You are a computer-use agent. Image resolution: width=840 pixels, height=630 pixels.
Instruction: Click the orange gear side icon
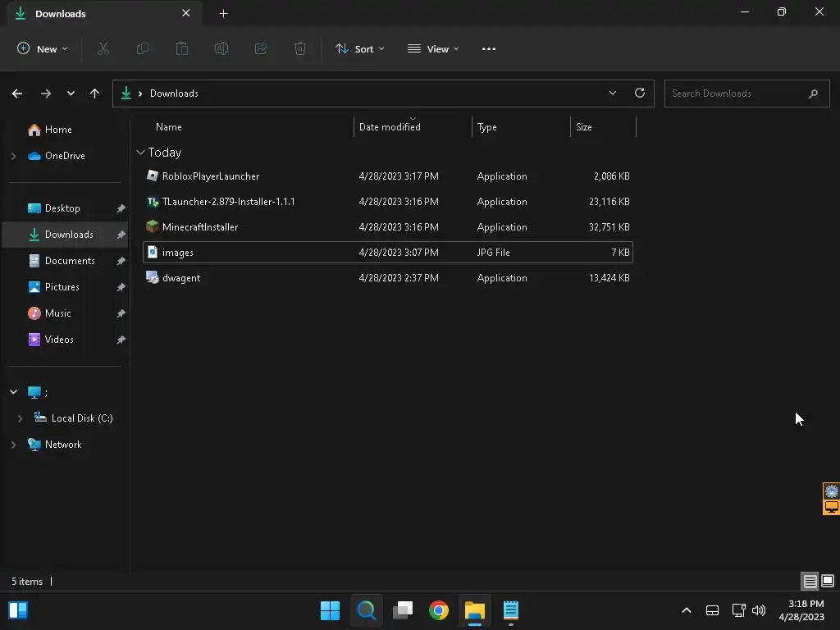click(x=832, y=491)
